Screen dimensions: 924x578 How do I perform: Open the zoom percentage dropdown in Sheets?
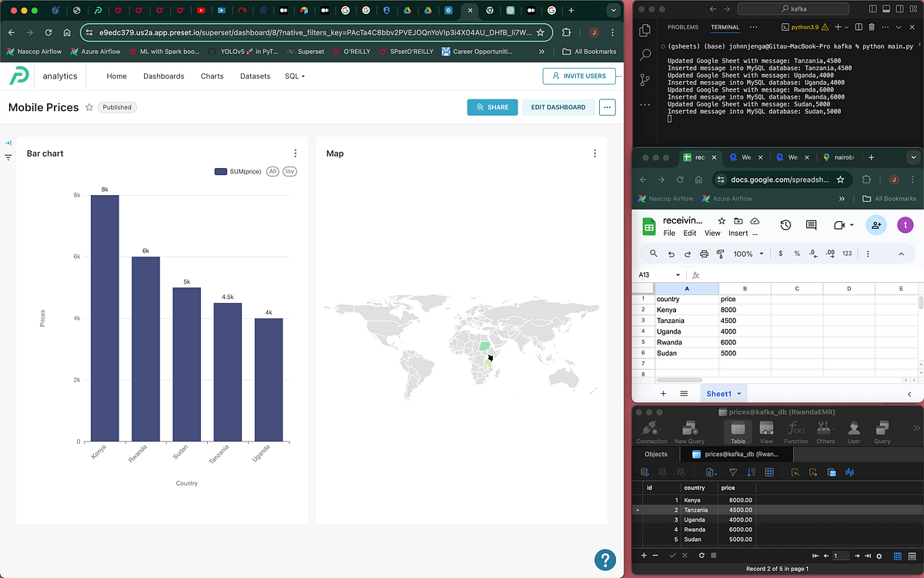[746, 253]
